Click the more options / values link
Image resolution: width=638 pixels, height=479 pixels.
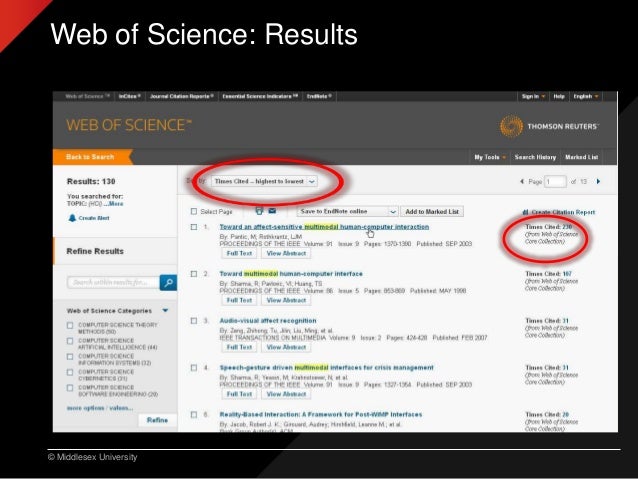100,408
